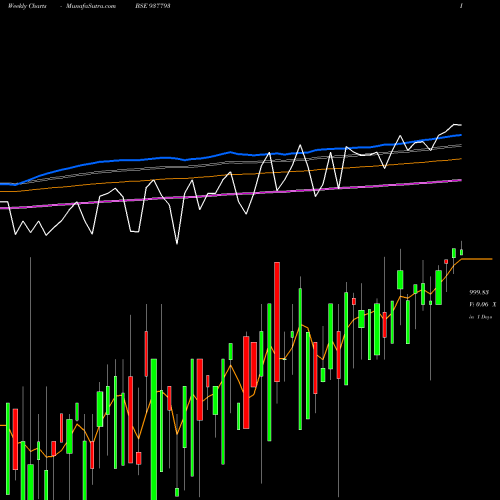The height and width of the screenshot is (500, 500).
Task: Click the '999.83' price value
Action: click(479, 292)
